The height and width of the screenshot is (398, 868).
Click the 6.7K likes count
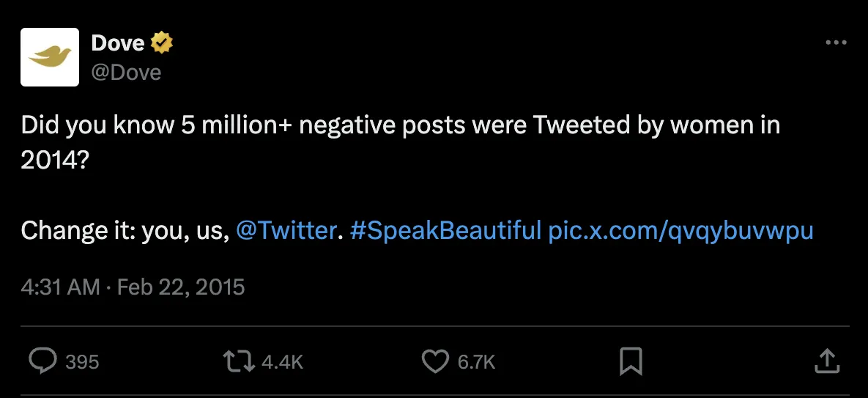[x=476, y=362]
